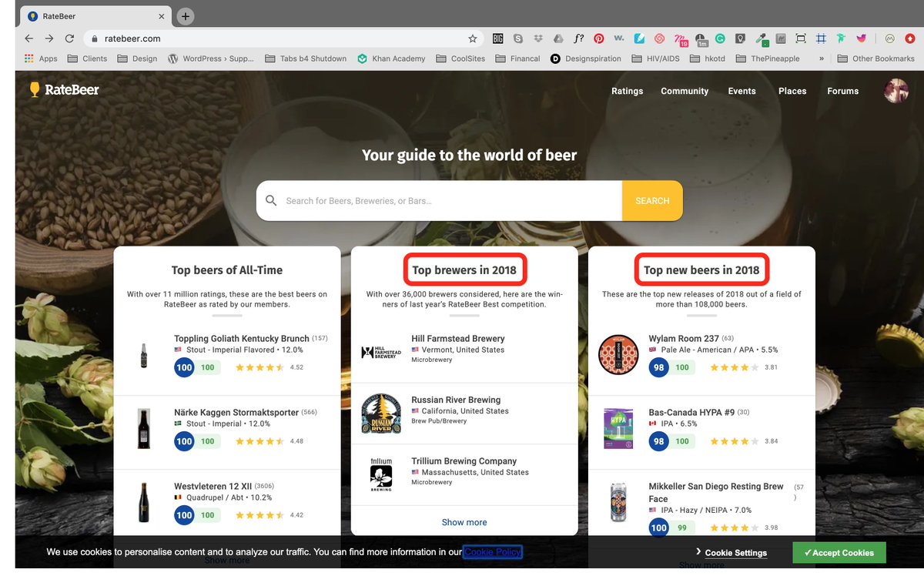Open the Other Bookmarks folder
The width and height of the screenshot is (924, 586).
(x=876, y=59)
